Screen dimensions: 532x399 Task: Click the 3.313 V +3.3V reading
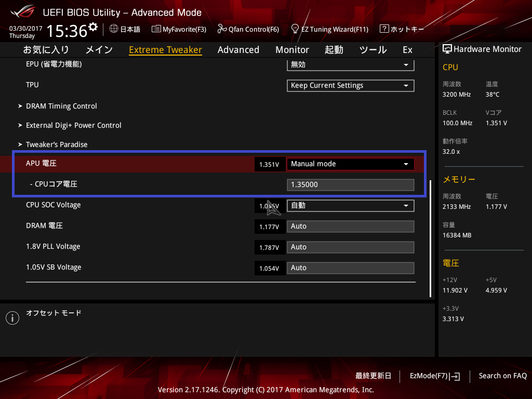[x=453, y=319]
